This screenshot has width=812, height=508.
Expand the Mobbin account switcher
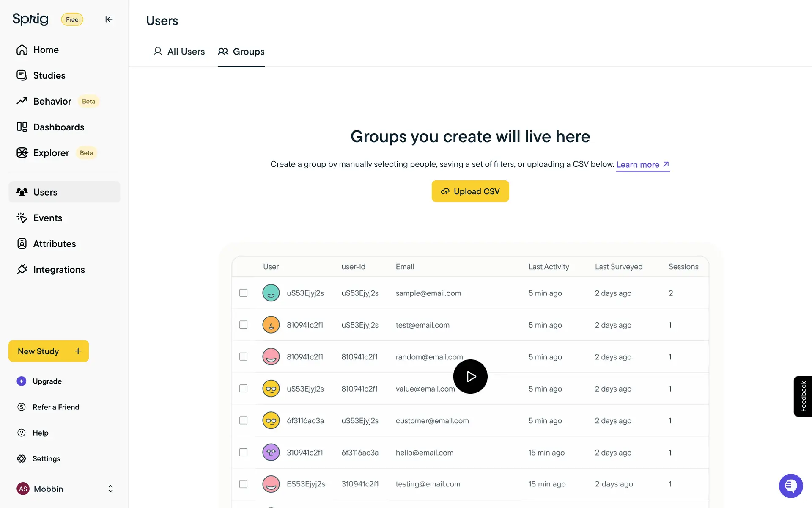[x=110, y=489]
